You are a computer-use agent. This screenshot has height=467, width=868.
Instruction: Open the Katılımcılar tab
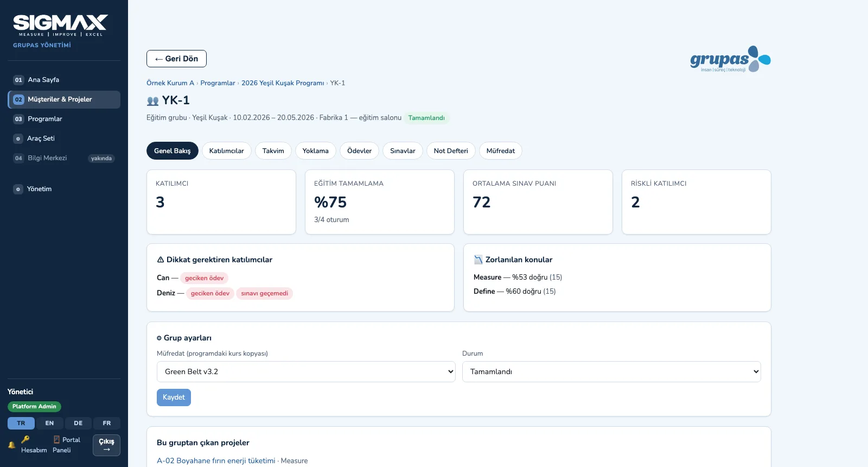pyautogui.click(x=226, y=151)
